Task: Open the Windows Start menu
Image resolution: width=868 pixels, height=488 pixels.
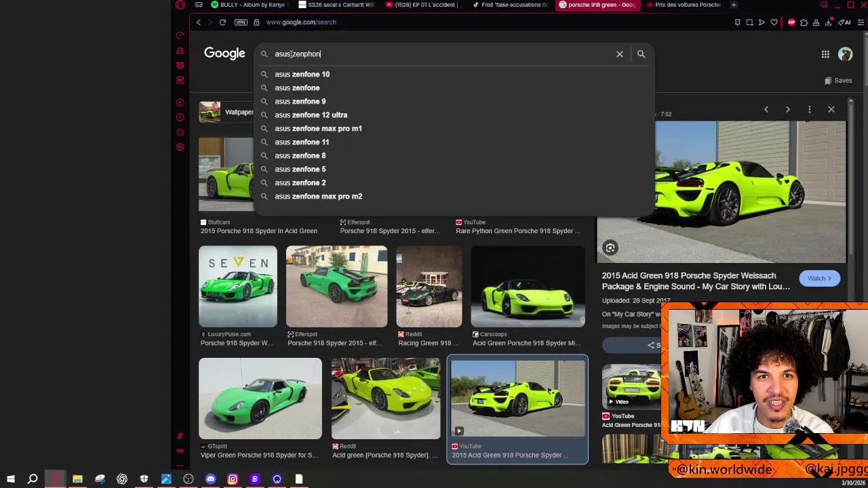Action: (11, 479)
